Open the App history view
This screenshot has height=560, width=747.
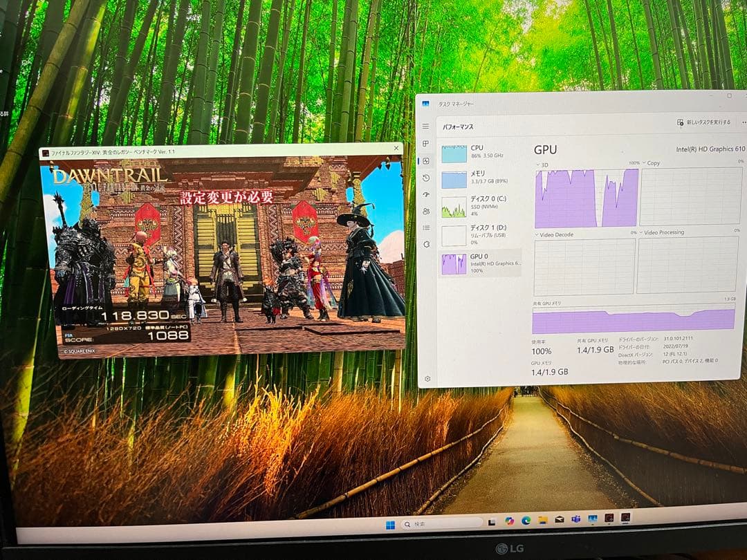coord(425,177)
